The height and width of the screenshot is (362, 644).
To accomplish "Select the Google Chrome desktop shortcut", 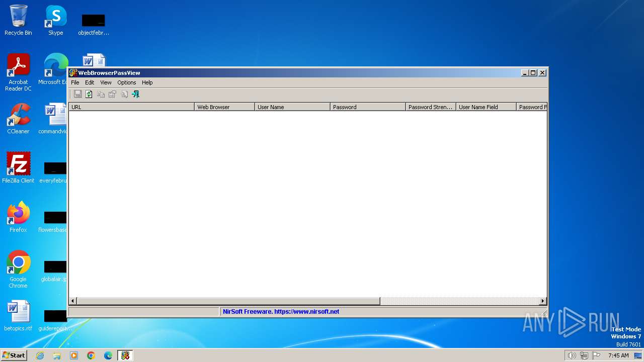I will [x=18, y=269].
